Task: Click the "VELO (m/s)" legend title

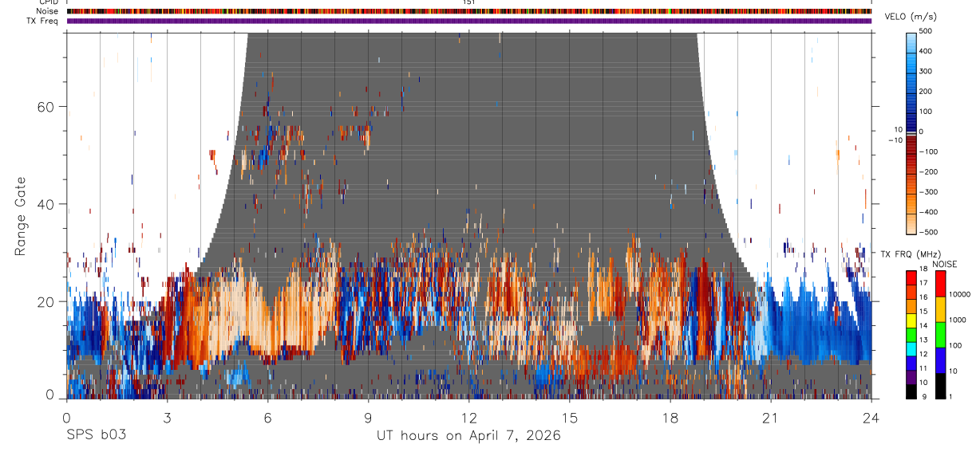Action: [911, 17]
